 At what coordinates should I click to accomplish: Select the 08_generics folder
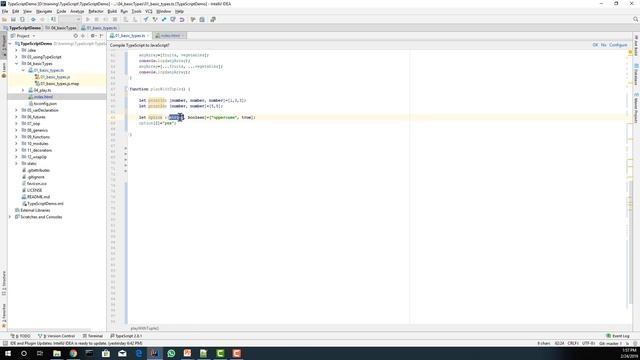point(35,130)
